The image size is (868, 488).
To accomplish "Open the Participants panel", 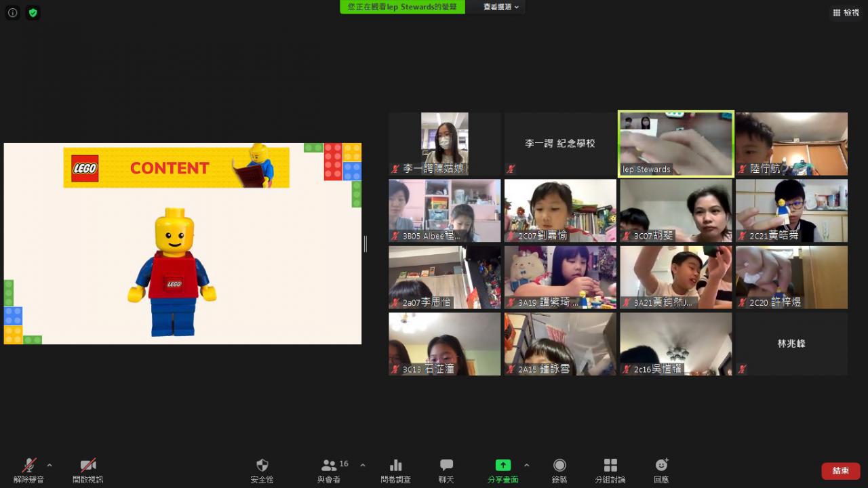I will coord(329,470).
